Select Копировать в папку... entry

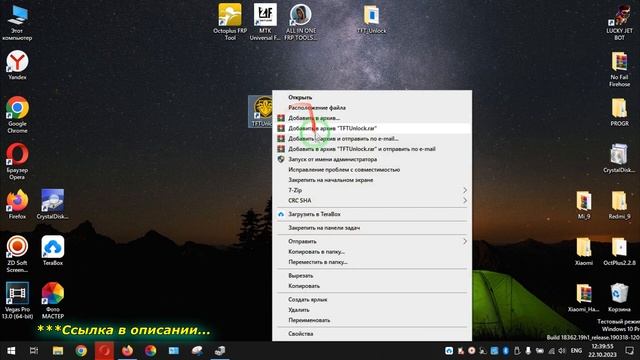pos(372,251)
